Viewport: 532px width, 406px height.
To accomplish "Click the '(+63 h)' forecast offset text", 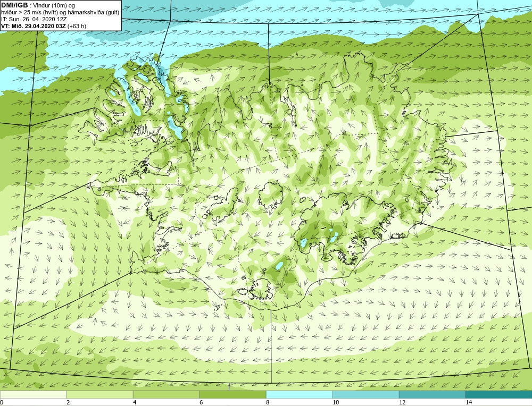I will (x=77, y=26).
